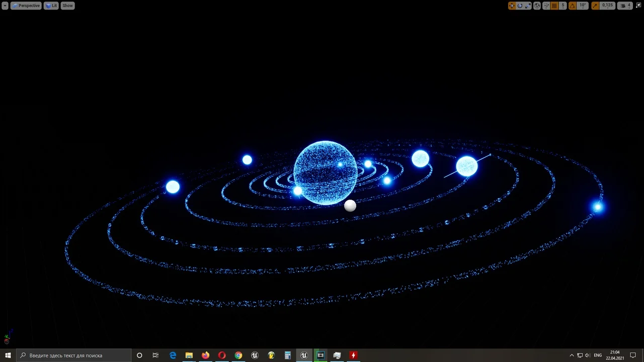Open scale snap 0,125 dropdown
This screenshot has height=362, width=644.
click(x=608, y=6)
